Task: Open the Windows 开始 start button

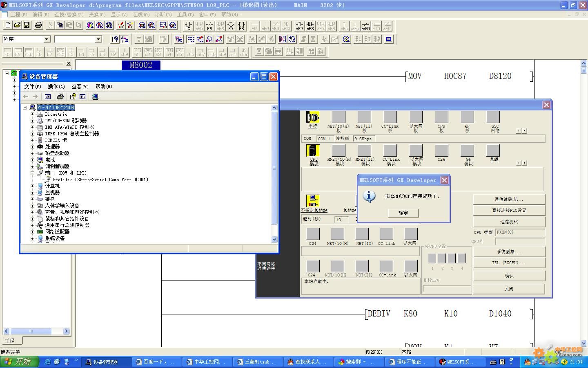Action: pyautogui.click(x=19, y=361)
